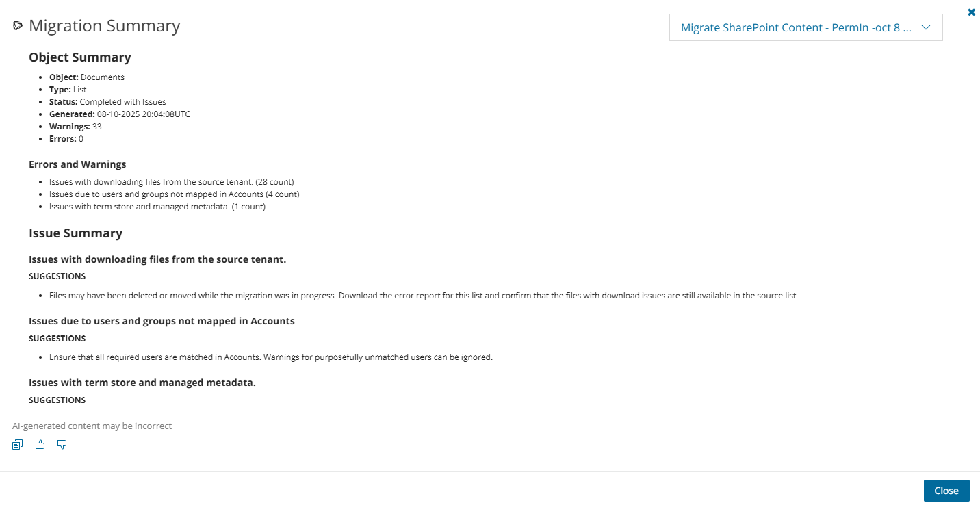Click the 28 count download issues bullet

click(x=171, y=182)
